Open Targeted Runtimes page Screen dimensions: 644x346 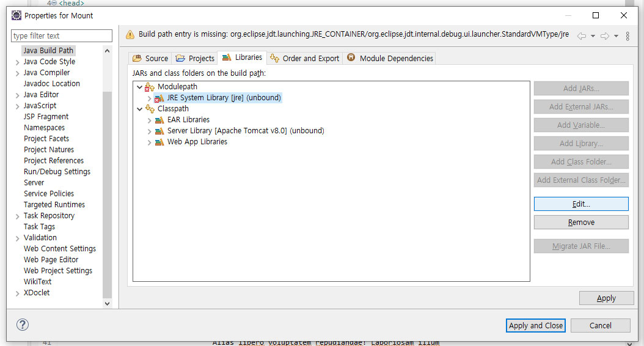coord(54,205)
